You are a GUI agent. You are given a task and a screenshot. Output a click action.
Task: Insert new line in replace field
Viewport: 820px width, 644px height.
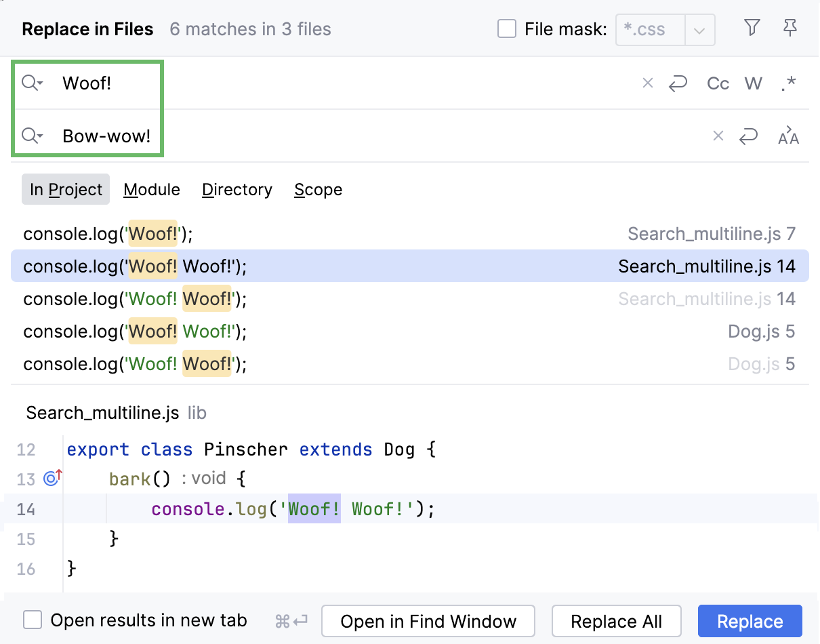click(x=748, y=136)
